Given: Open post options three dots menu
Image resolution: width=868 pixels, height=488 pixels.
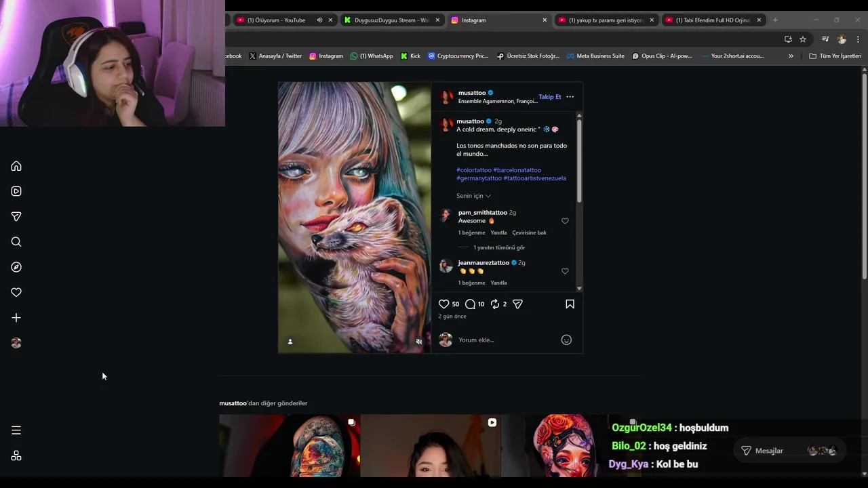Looking at the screenshot, I should [x=570, y=97].
